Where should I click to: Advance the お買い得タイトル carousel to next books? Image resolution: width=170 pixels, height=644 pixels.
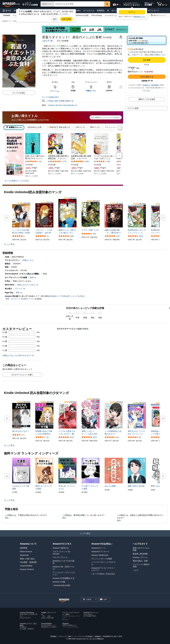click(x=119, y=155)
